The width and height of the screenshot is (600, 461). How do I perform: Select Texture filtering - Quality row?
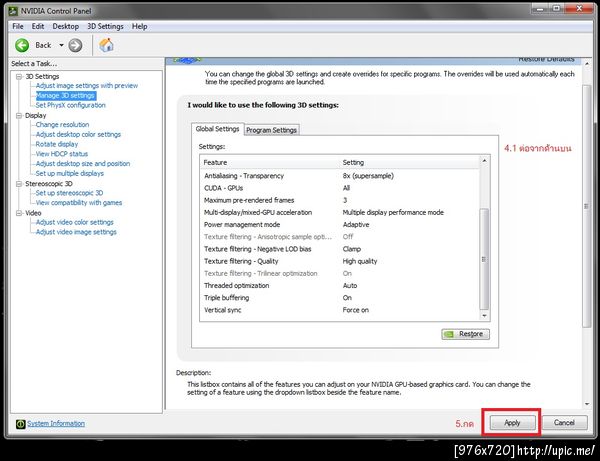coord(339,261)
